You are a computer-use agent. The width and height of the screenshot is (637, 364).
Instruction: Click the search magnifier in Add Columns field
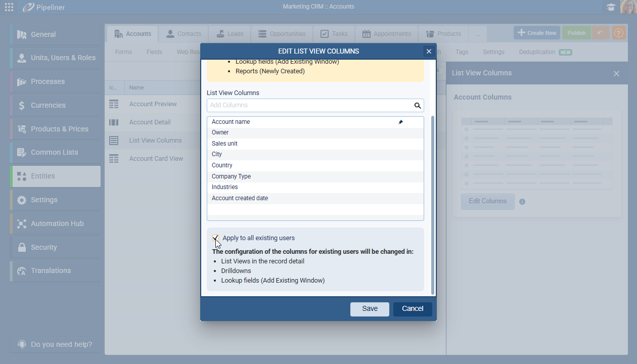tap(418, 106)
